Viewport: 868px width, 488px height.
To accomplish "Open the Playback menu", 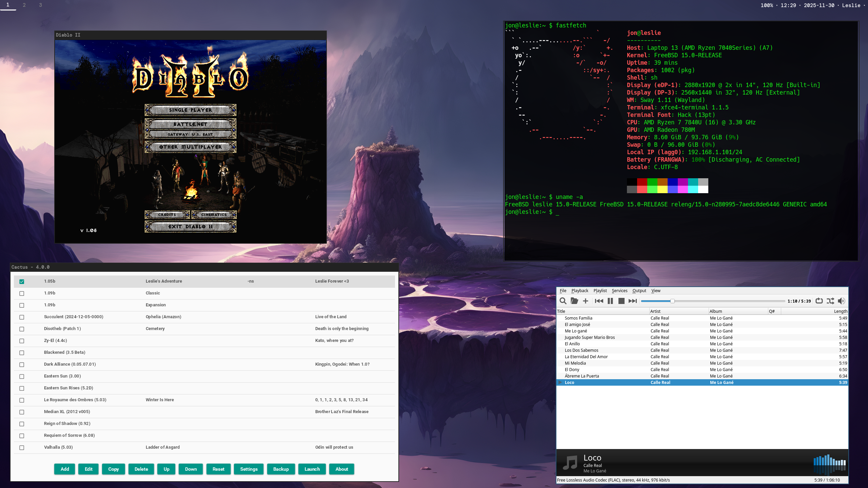I will 579,291.
